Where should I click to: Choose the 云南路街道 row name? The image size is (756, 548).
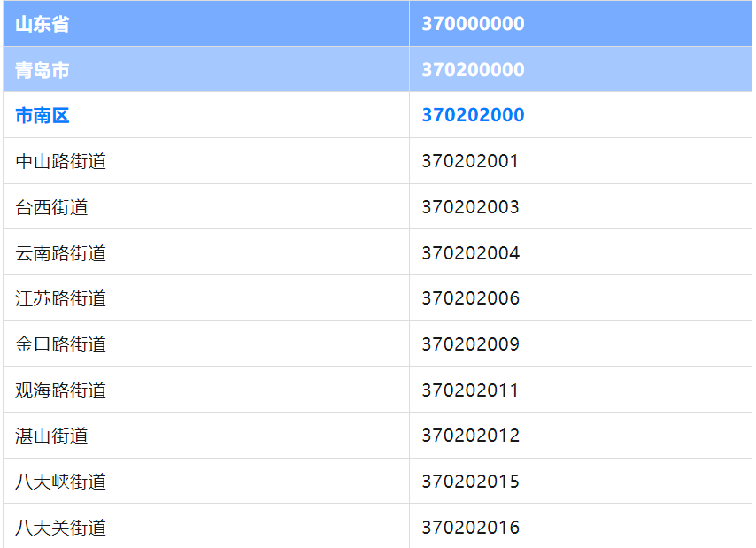click(x=61, y=253)
